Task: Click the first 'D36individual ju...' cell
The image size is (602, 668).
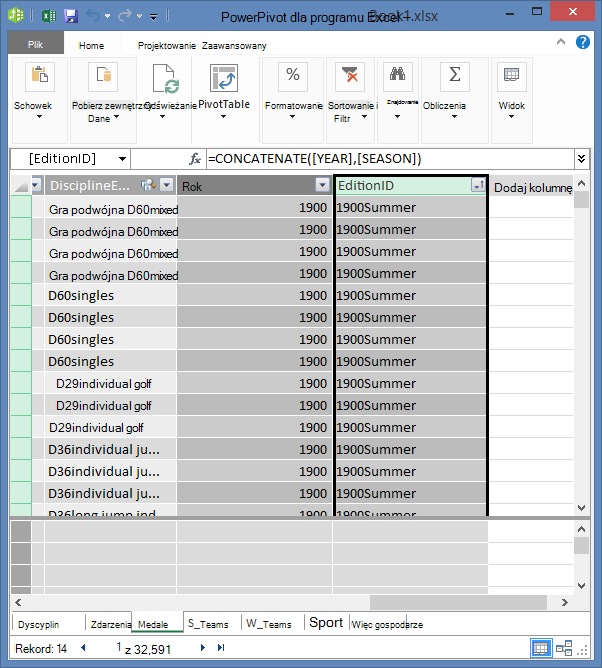Action: click(110, 449)
